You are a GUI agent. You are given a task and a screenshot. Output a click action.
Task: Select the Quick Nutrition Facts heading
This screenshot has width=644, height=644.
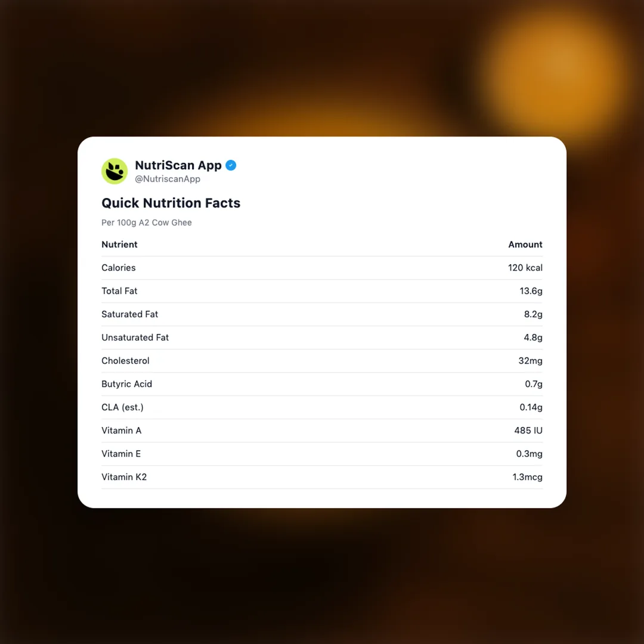171,203
